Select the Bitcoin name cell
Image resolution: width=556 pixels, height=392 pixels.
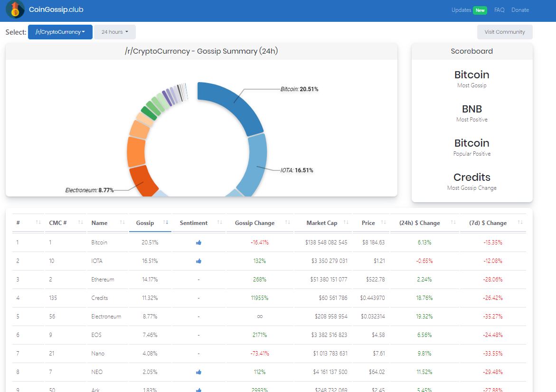(x=99, y=243)
